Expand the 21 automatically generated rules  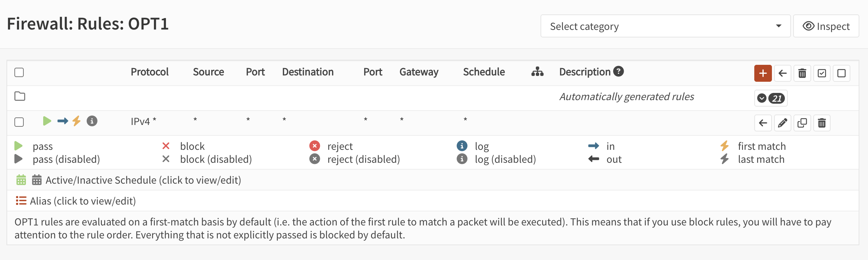[x=770, y=98]
